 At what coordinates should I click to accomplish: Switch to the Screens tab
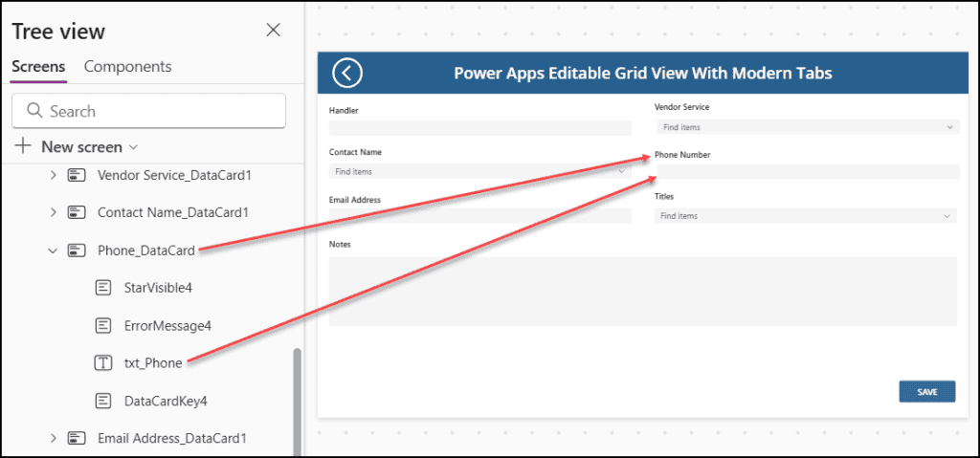pos(38,66)
